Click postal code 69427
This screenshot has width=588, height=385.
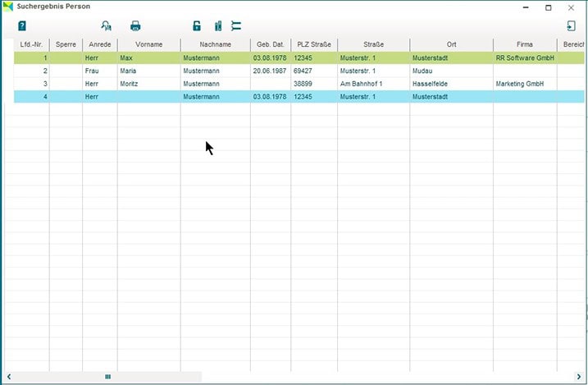pos(303,71)
